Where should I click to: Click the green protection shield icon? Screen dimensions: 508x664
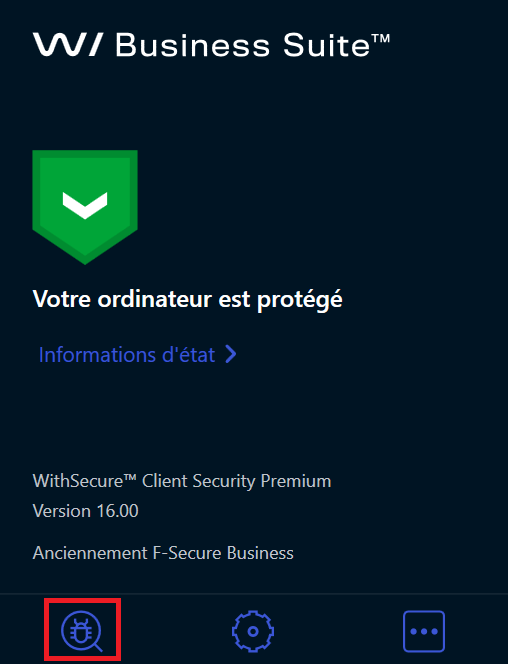(85, 207)
